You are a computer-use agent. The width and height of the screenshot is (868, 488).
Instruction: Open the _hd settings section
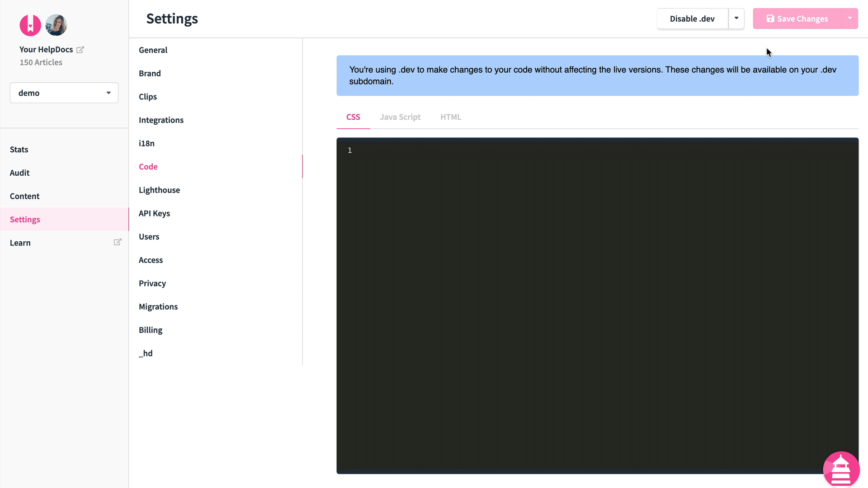tap(146, 353)
